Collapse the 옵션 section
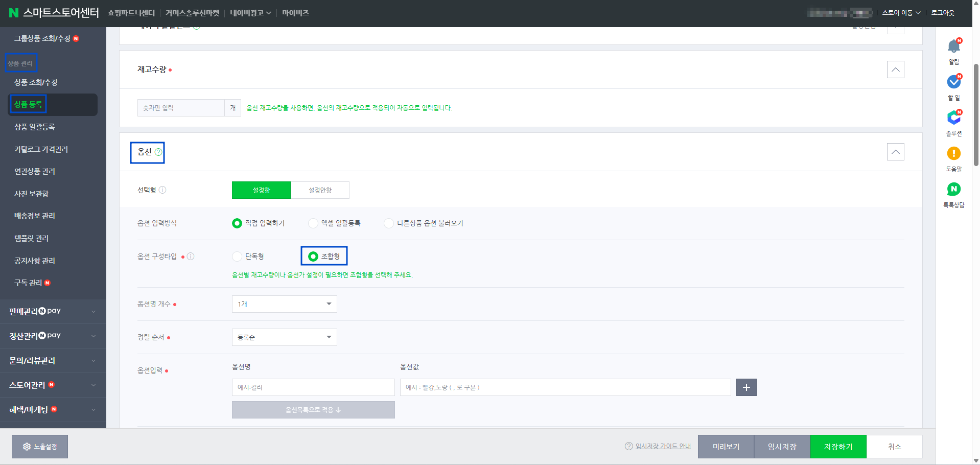This screenshot has width=980, height=465. (895, 152)
